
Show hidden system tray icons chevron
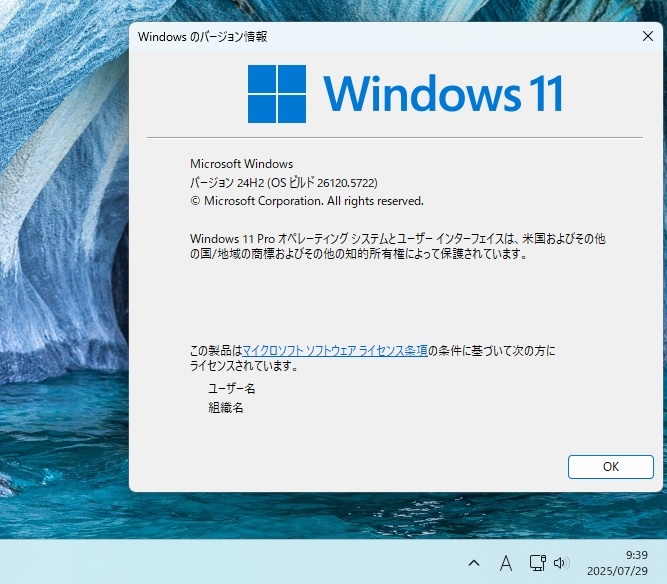click(474, 563)
